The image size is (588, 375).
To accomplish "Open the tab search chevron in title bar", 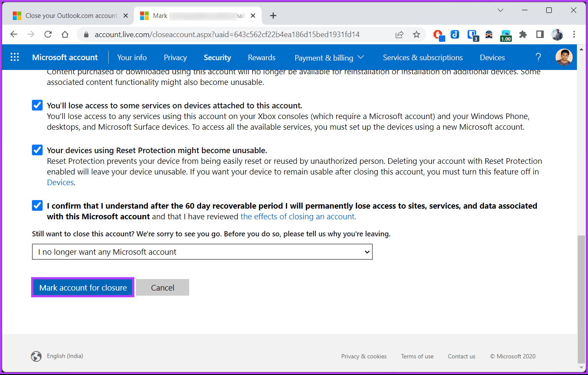I will [x=500, y=10].
